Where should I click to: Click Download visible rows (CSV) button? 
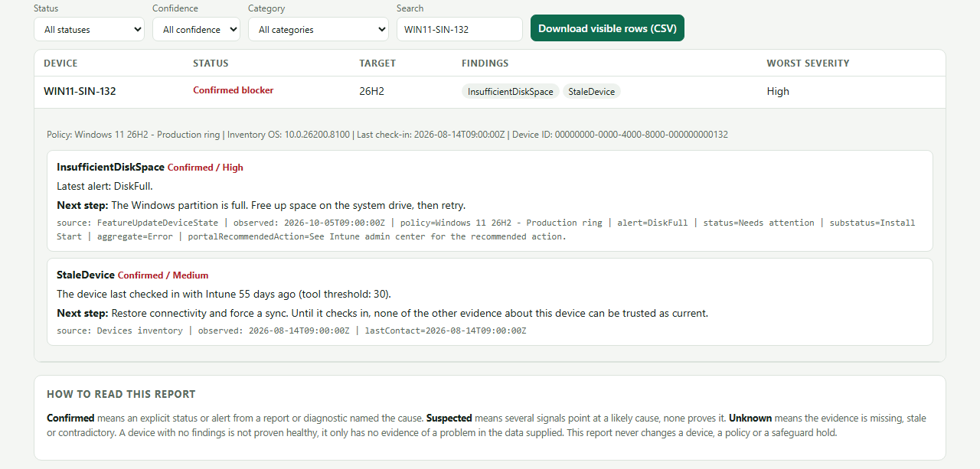(608, 28)
